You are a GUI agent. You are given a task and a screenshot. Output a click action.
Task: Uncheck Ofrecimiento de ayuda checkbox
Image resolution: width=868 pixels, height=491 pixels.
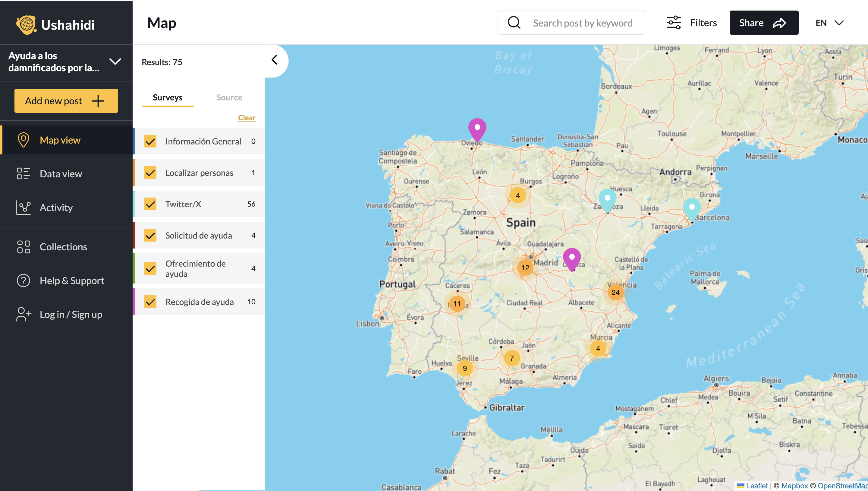pyautogui.click(x=150, y=269)
